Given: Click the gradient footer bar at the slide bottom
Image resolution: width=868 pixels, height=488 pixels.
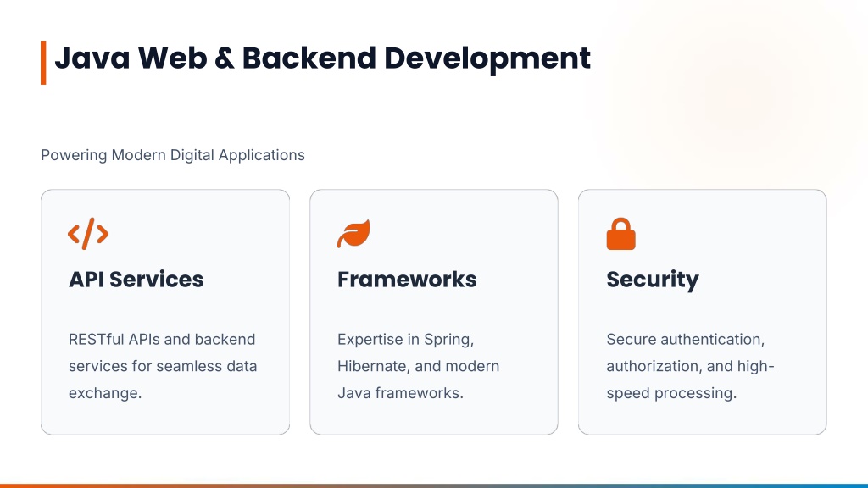Looking at the screenshot, I should (434, 485).
